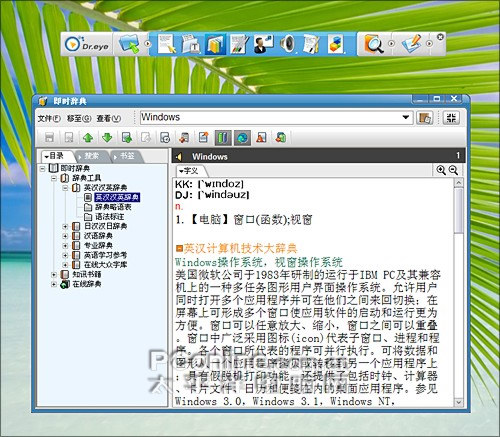Open the colored pens writing tool icon
Viewport: 500px width, 437px height.
pos(239,44)
